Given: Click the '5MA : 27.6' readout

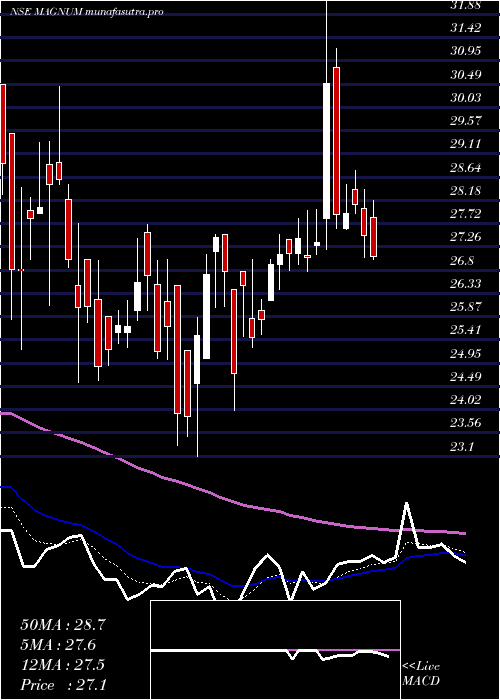Looking at the screenshot, I should [x=58, y=645].
